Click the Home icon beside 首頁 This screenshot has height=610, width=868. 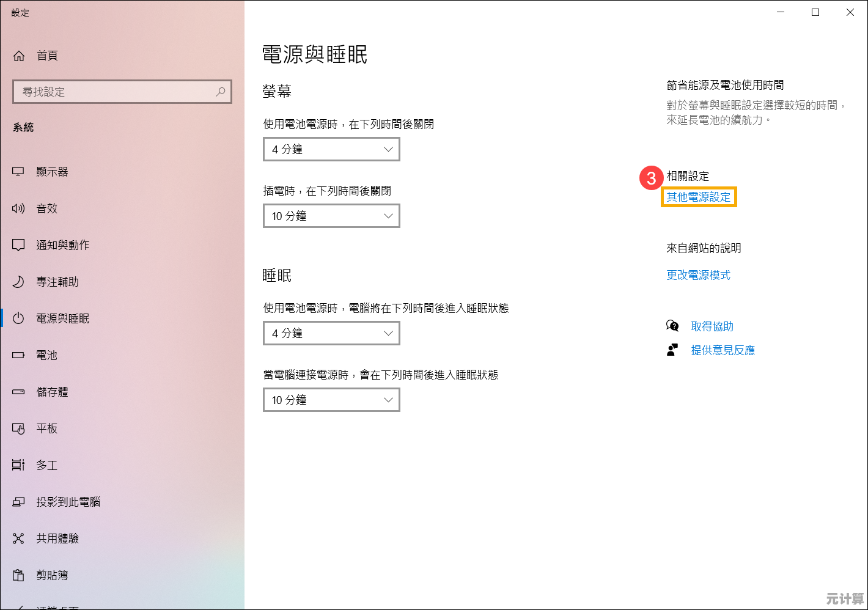(x=19, y=56)
